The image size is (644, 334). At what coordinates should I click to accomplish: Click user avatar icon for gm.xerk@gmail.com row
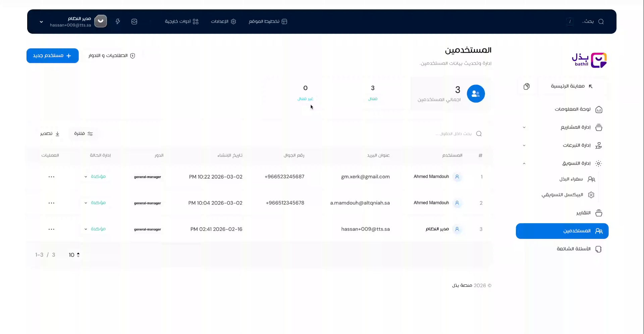[457, 177]
